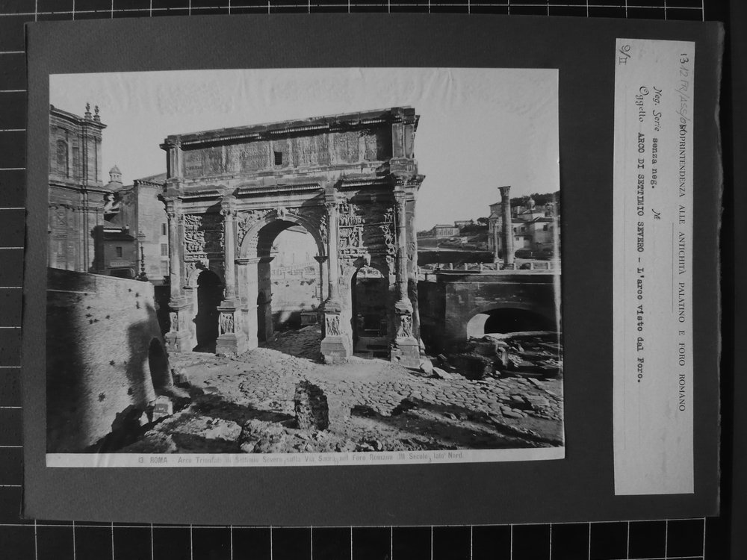Click the handwritten mark "9/II"

coord(624,55)
